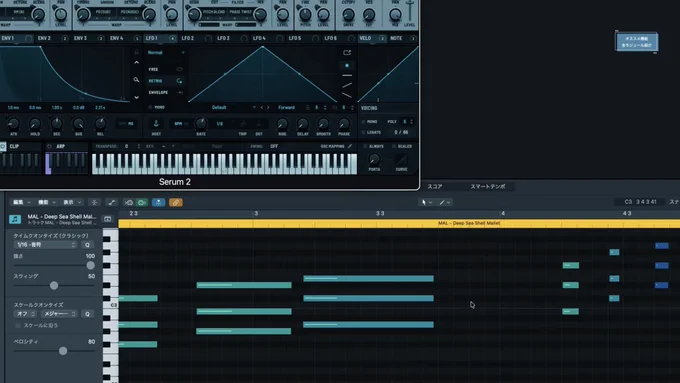Click the magnifier zoom icon beside envelope graph
The height and width of the screenshot is (383, 680).
point(136,80)
